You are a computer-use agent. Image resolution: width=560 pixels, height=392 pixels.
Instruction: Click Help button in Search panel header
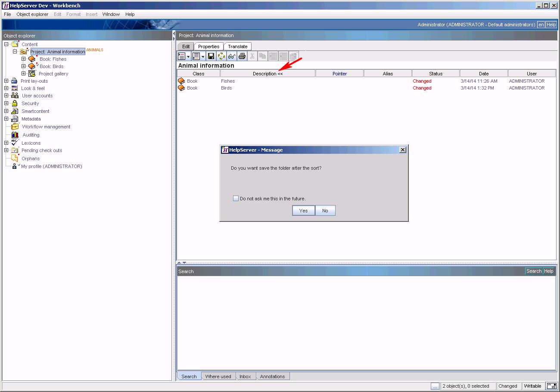(548, 271)
